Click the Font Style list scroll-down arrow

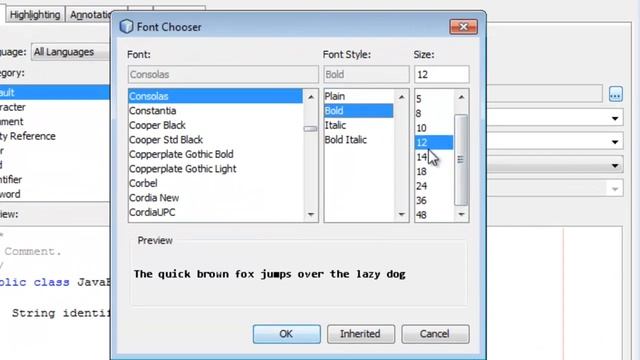point(401,214)
